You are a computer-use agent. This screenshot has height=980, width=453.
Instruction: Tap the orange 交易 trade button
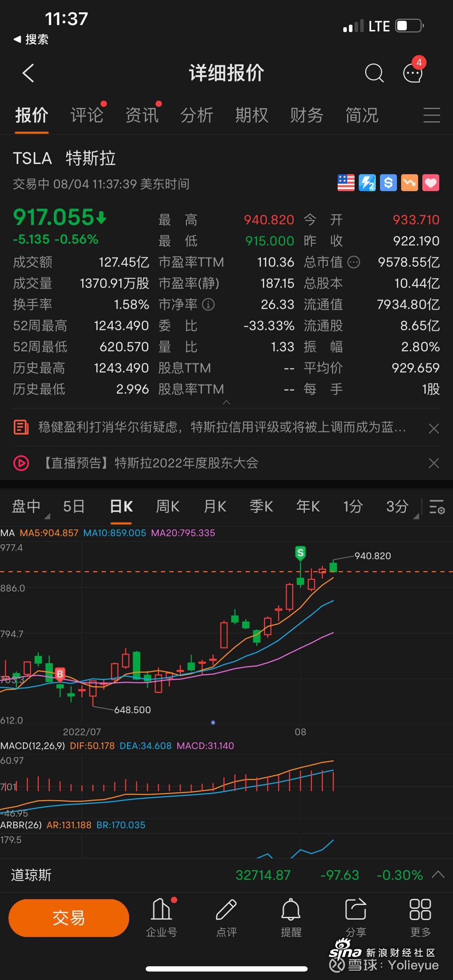tap(69, 918)
